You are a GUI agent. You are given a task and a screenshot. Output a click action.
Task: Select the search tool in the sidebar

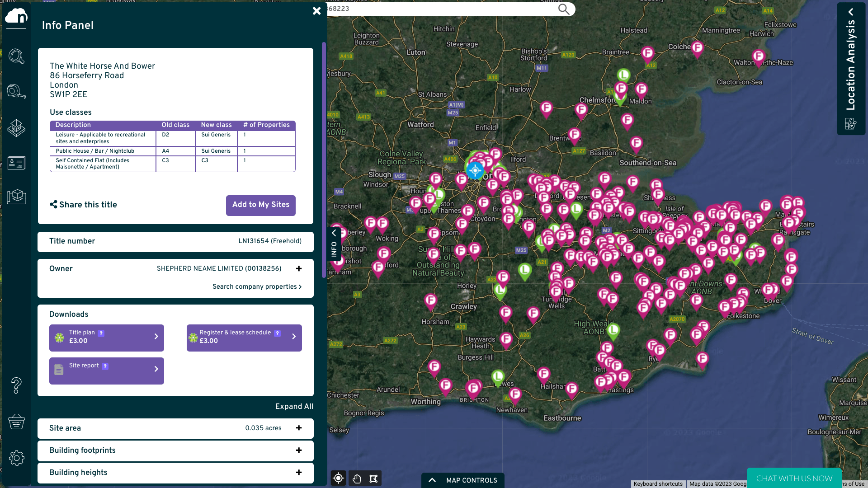tap(16, 56)
